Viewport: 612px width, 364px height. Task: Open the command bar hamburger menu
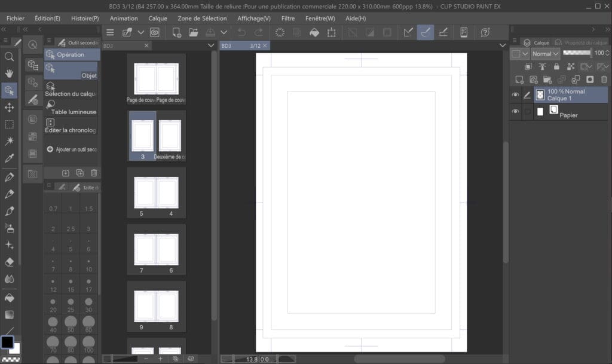point(110,32)
